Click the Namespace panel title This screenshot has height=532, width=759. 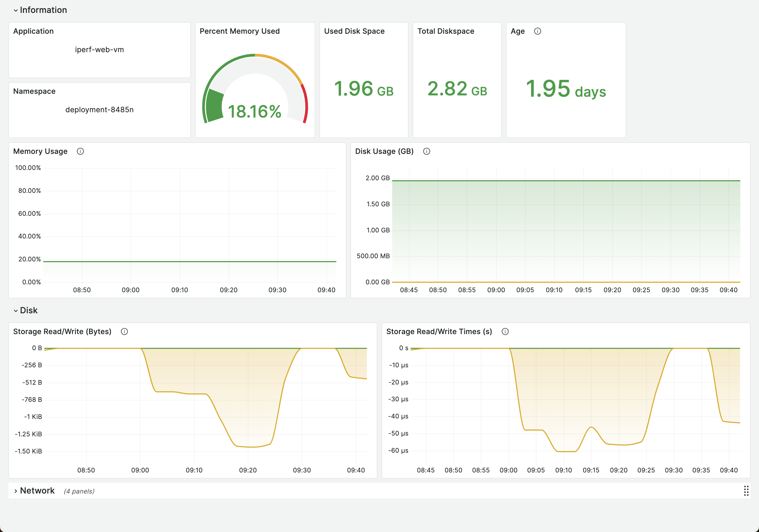point(34,91)
